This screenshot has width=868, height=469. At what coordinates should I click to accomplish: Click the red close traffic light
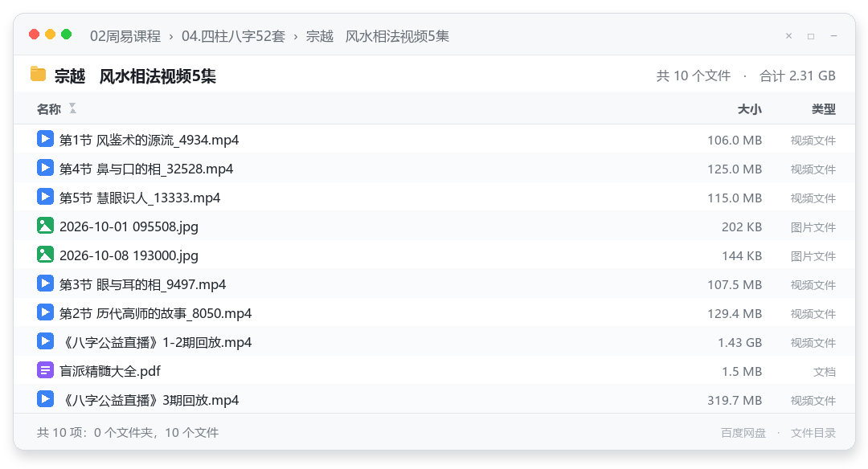point(35,35)
